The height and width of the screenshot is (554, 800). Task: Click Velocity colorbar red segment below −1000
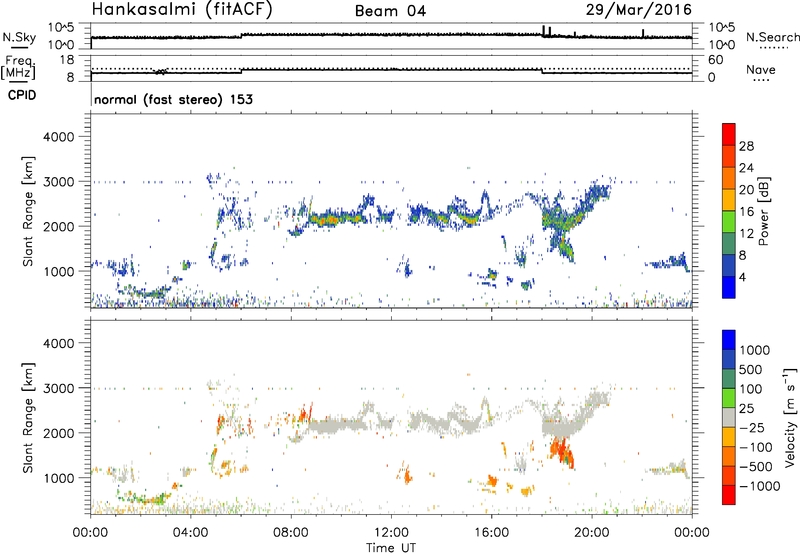pyautogui.click(x=729, y=495)
